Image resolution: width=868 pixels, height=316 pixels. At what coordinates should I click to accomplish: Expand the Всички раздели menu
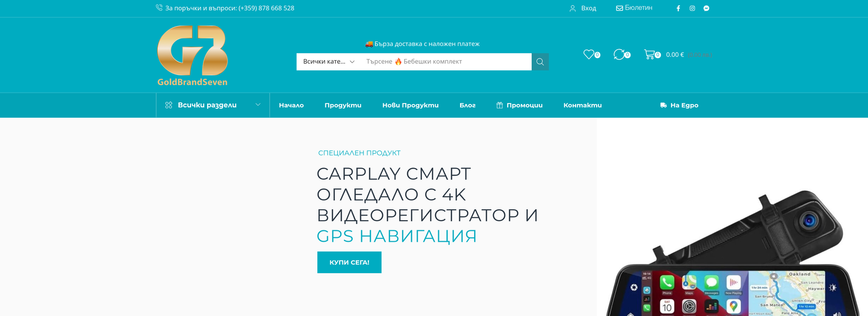213,105
